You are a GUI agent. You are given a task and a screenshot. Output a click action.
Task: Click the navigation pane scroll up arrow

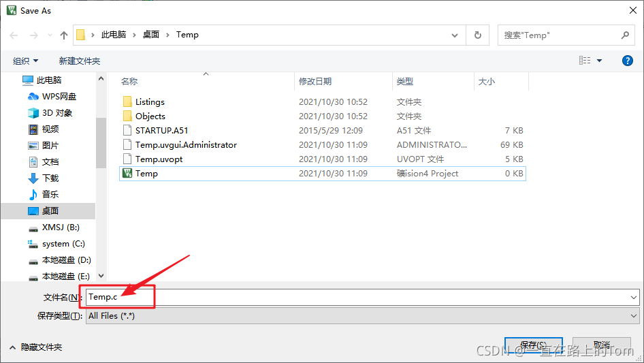pyautogui.click(x=101, y=78)
